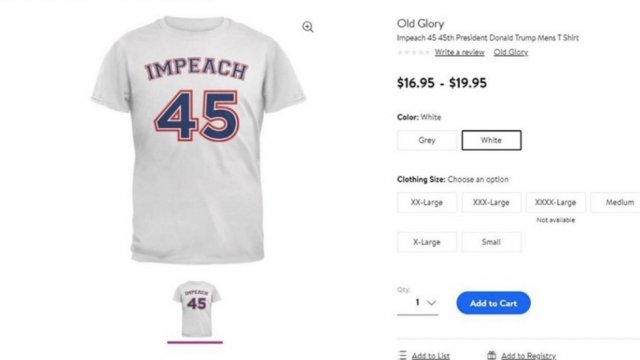This screenshot has height=360, width=640.
Task: Click the star rating icons
Action: click(x=413, y=52)
